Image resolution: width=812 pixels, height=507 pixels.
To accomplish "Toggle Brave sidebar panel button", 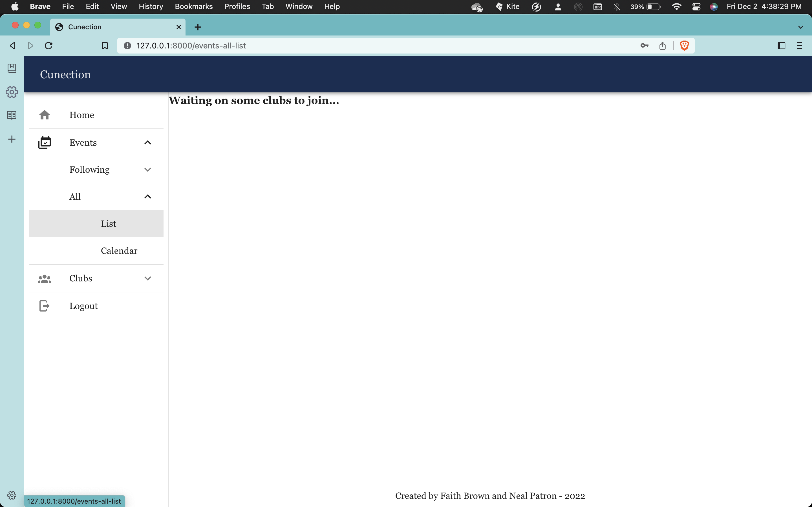I will pyautogui.click(x=781, y=46).
